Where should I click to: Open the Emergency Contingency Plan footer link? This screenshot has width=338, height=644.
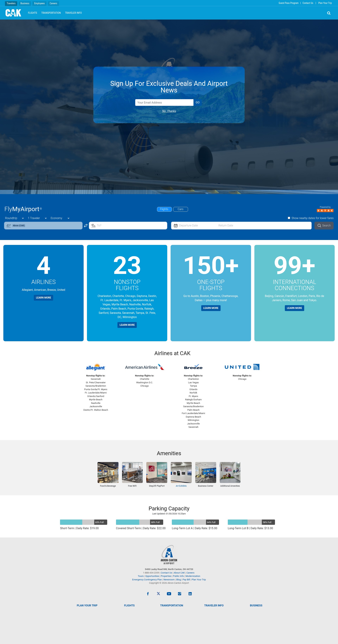pos(147,579)
